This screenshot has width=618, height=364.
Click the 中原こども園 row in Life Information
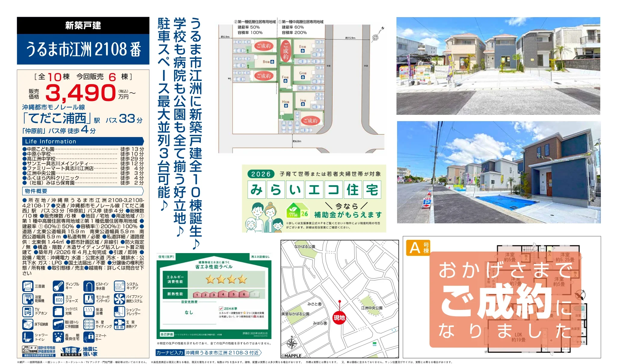83,149
